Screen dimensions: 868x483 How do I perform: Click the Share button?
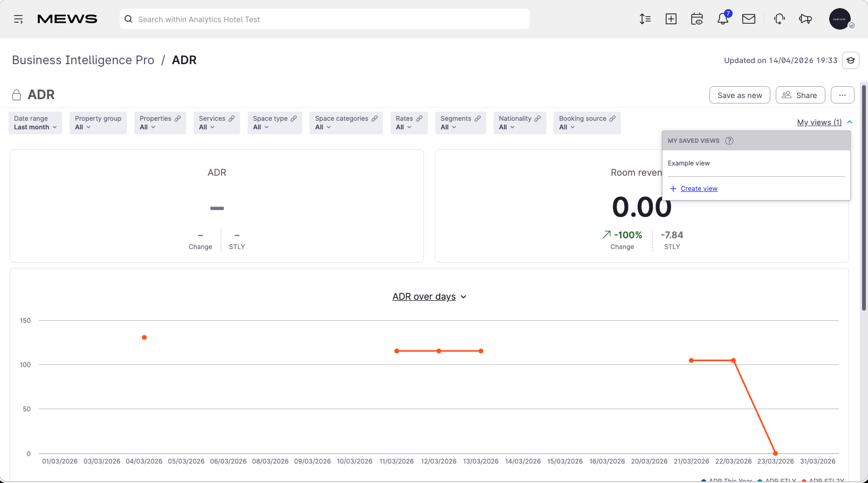pyautogui.click(x=801, y=95)
